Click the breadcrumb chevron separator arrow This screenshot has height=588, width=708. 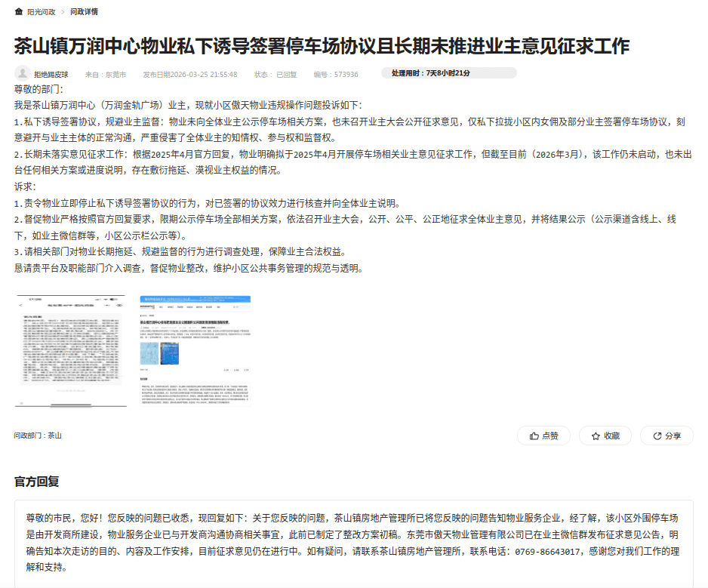(62, 12)
